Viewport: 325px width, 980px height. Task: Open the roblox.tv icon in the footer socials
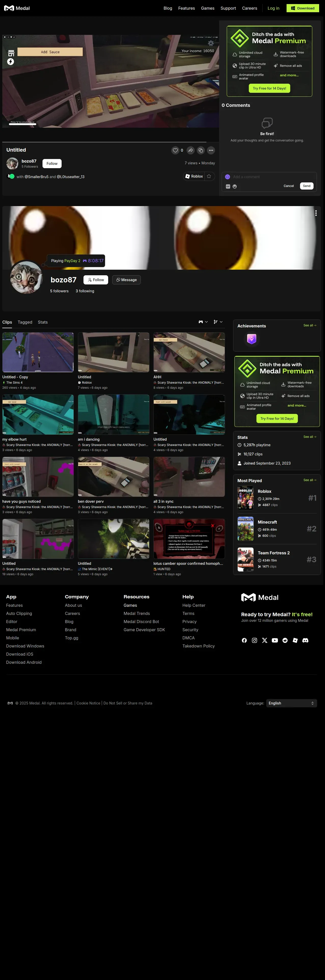coord(295,640)
